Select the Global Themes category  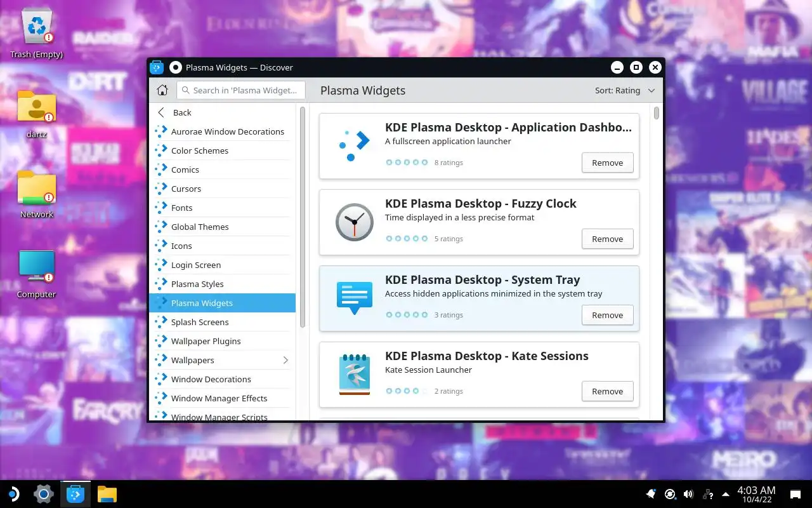click(222, 227)
